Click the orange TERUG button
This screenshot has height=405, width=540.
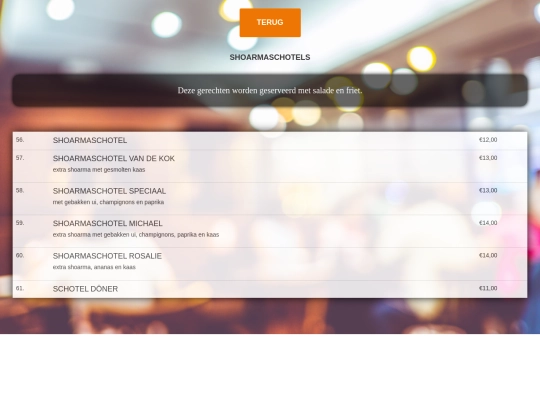point(270,22)
